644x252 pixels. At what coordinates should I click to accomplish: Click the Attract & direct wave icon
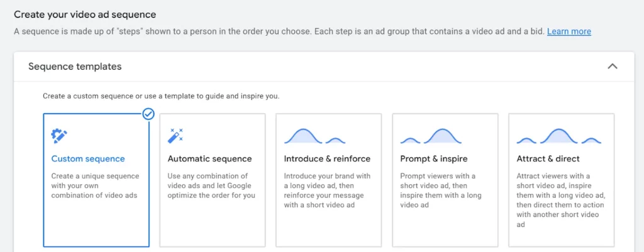tap(558, 136)
